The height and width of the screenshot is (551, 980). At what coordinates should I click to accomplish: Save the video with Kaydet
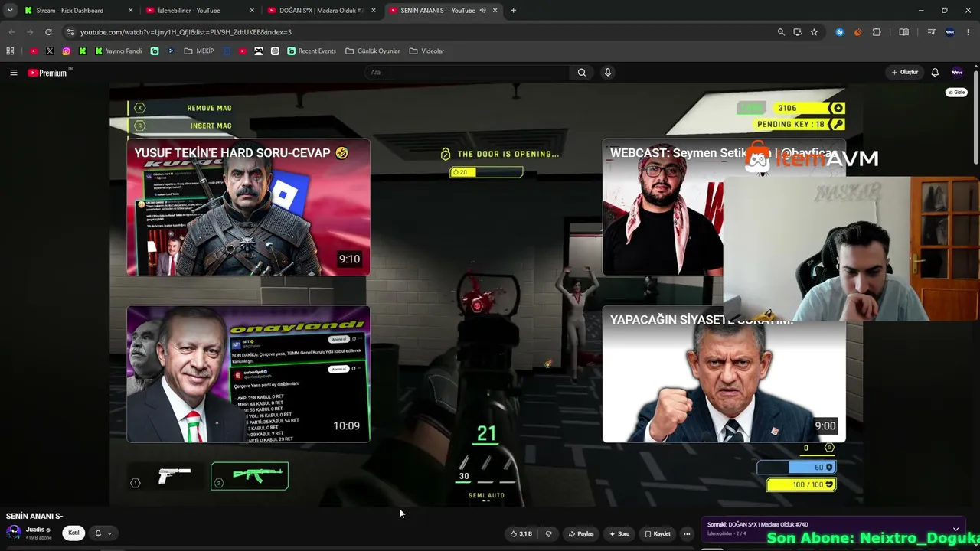coord(657,533)
